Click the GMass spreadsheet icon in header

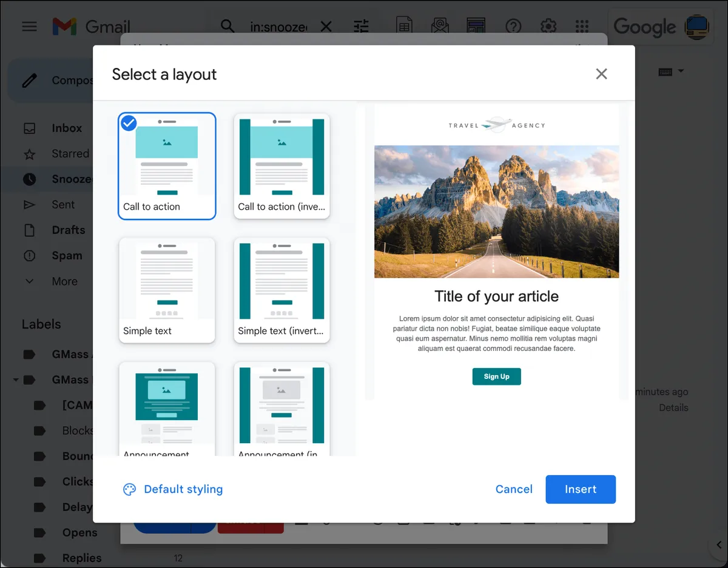[404, 26]
